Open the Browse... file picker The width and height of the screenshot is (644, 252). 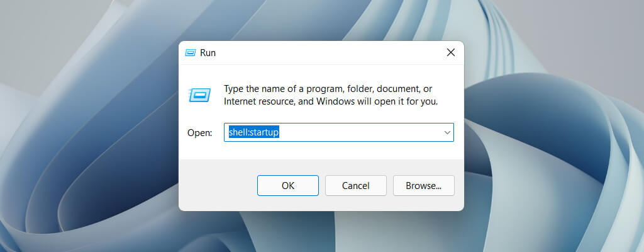tap(423, 186)
